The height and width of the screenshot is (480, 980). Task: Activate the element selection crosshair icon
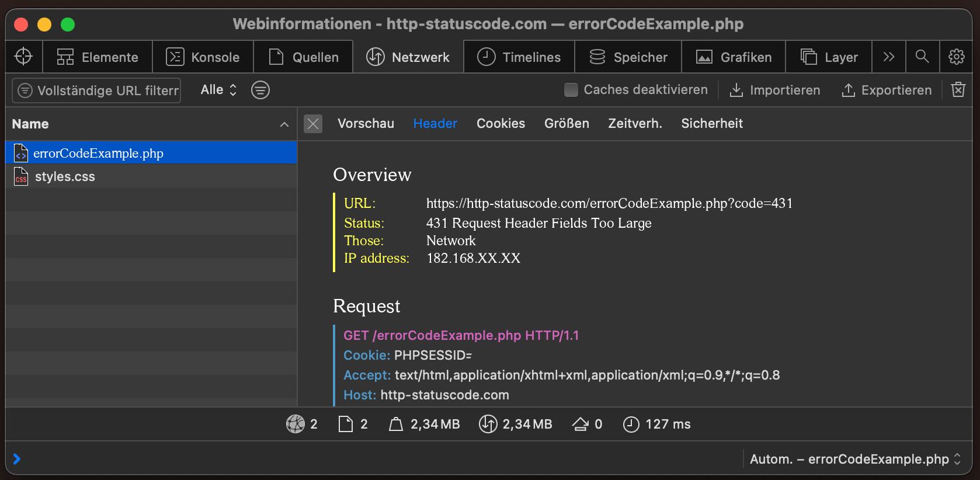23,57
